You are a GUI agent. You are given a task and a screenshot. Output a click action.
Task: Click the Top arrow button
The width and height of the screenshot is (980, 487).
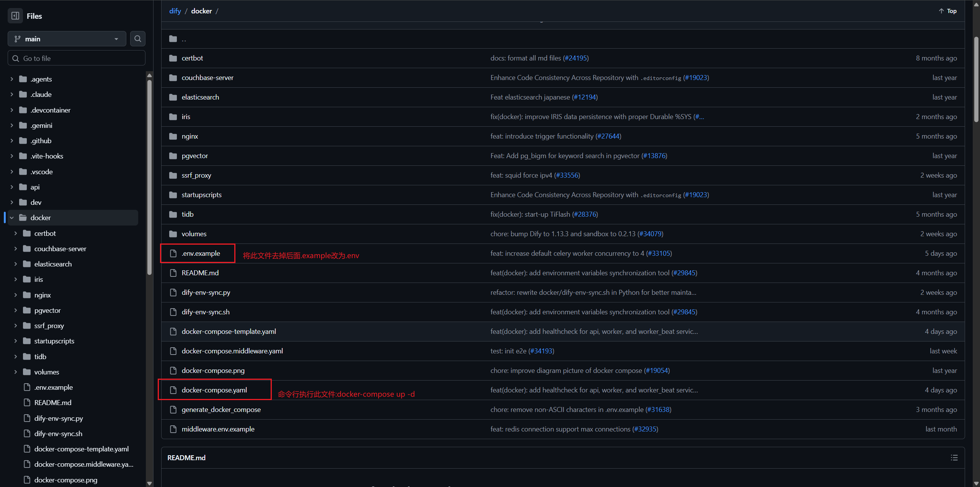(x=947, y=11)
